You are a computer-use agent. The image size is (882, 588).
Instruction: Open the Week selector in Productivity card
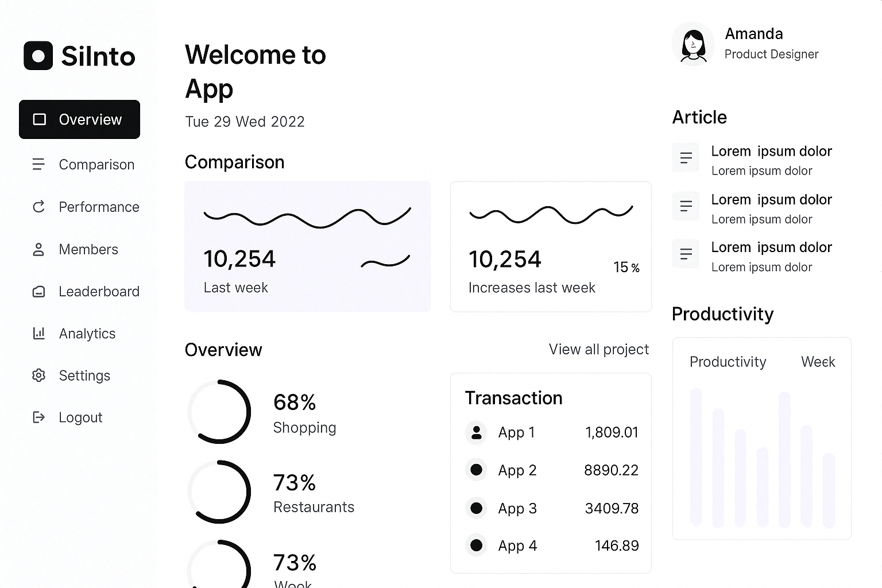coord(818,362)
